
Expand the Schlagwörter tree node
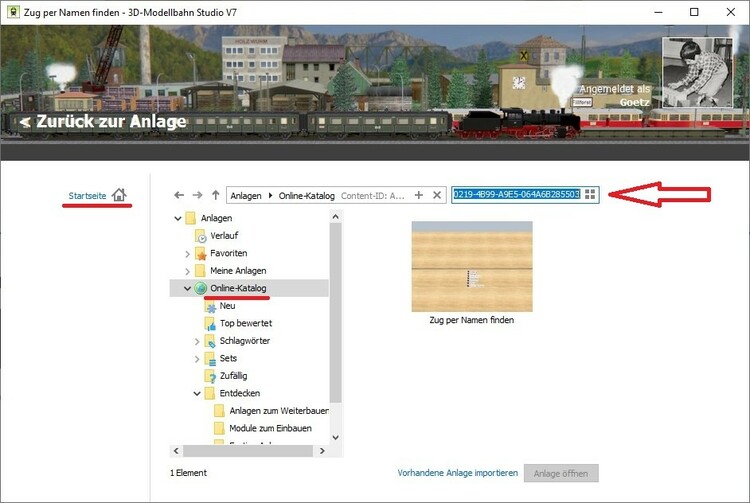197,341
